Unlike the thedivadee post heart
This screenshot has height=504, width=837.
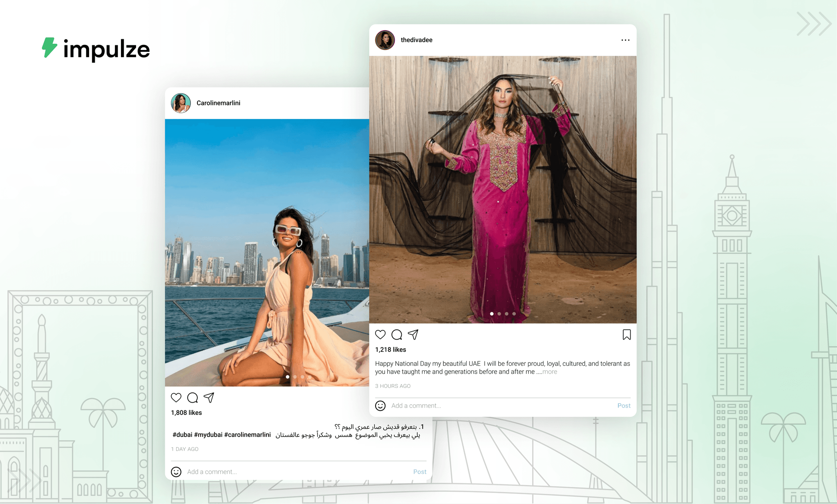pos(380,334)
